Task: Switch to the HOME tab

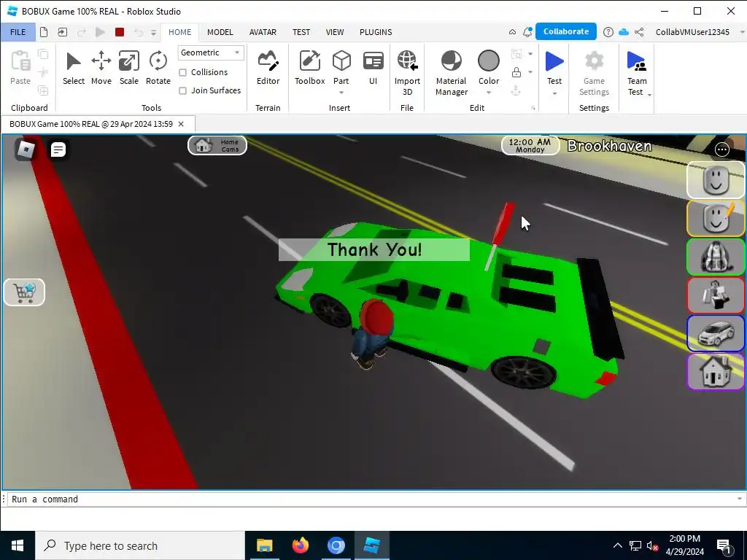Action: [x=180, y=32]
